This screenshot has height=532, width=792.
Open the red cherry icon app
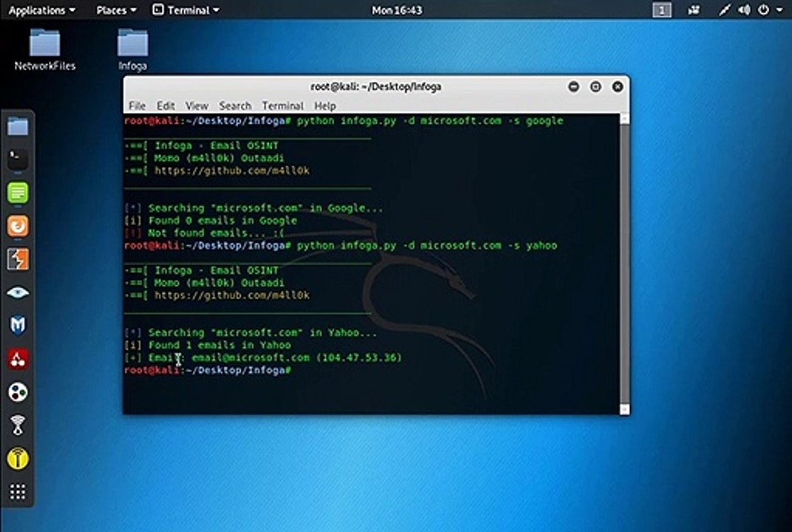[18, 359]
